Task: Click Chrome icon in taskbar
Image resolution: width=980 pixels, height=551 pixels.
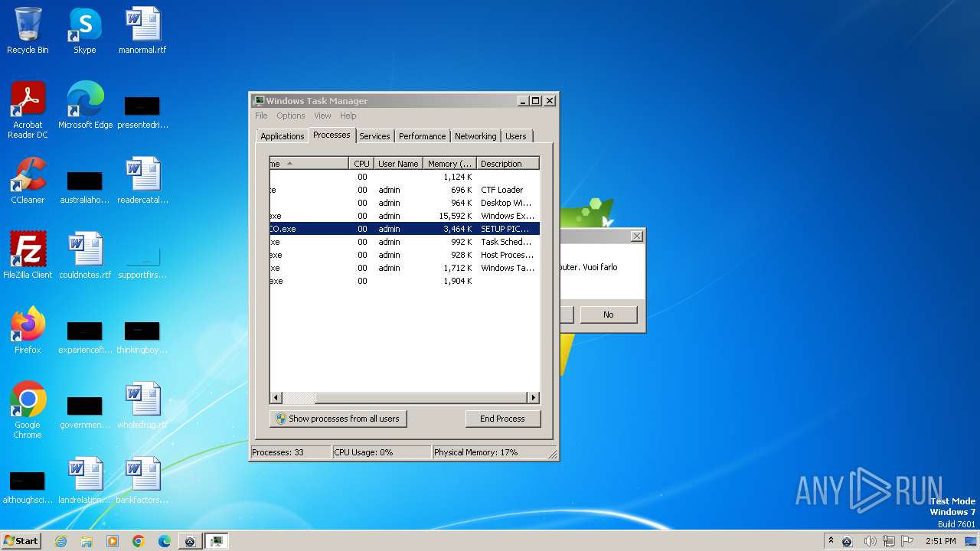Action: pos(139,541)
